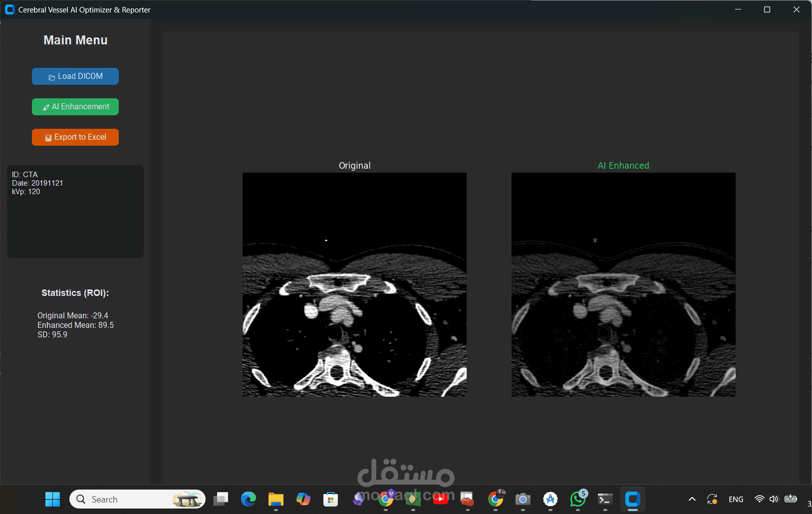Click the ENG language indicator

pyautogui.click(x=736, y=499)
